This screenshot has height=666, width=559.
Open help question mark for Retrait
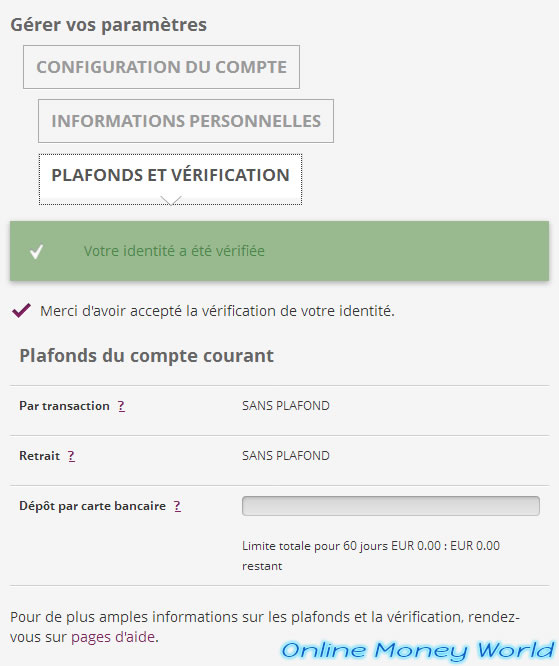pos(71,457)
